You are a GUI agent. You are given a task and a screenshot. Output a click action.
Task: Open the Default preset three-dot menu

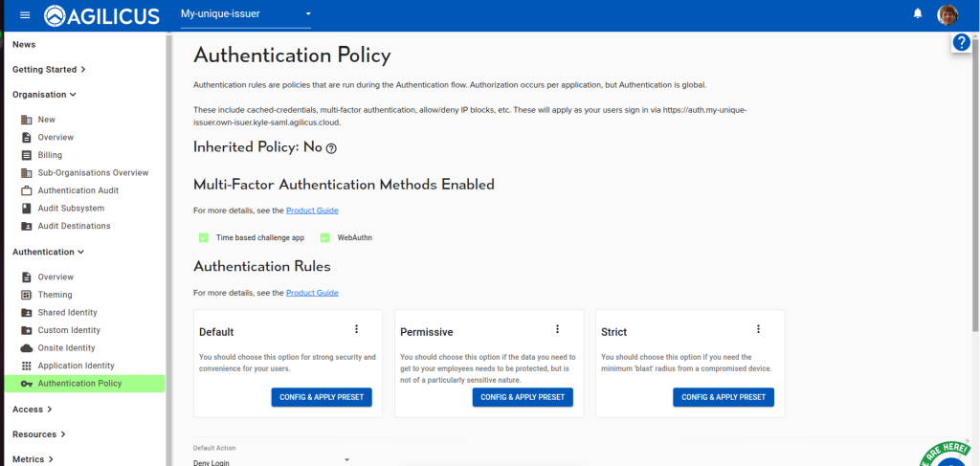coord(356,329)
